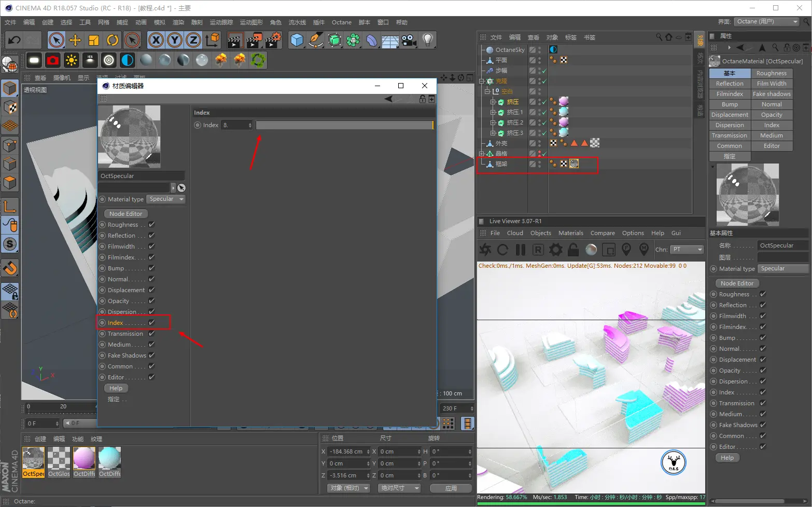Click the coordinate system cube icon

(212, 40)
